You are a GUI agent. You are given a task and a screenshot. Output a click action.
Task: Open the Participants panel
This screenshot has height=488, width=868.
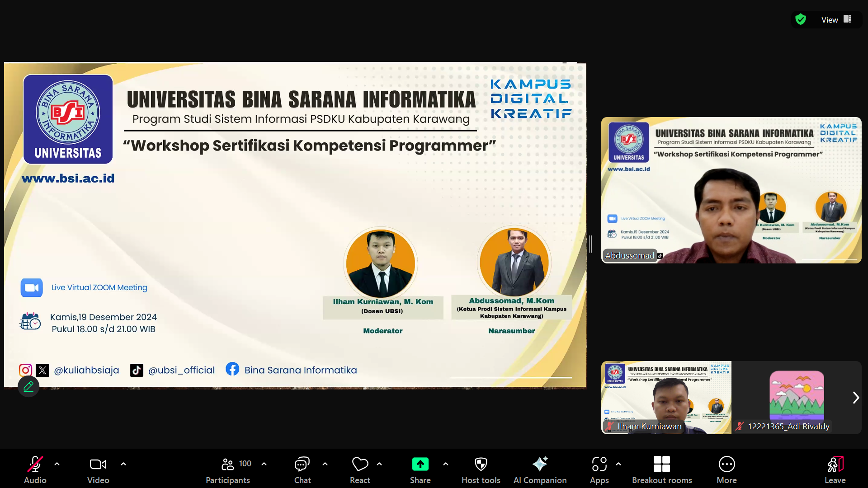coord(228,465)
